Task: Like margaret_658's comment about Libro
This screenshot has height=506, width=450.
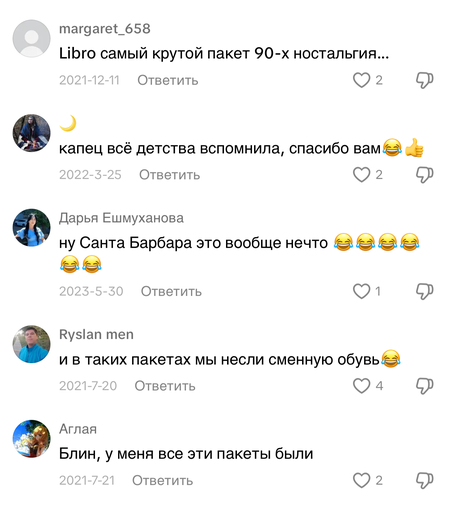Action: click(x=362, y=80)
